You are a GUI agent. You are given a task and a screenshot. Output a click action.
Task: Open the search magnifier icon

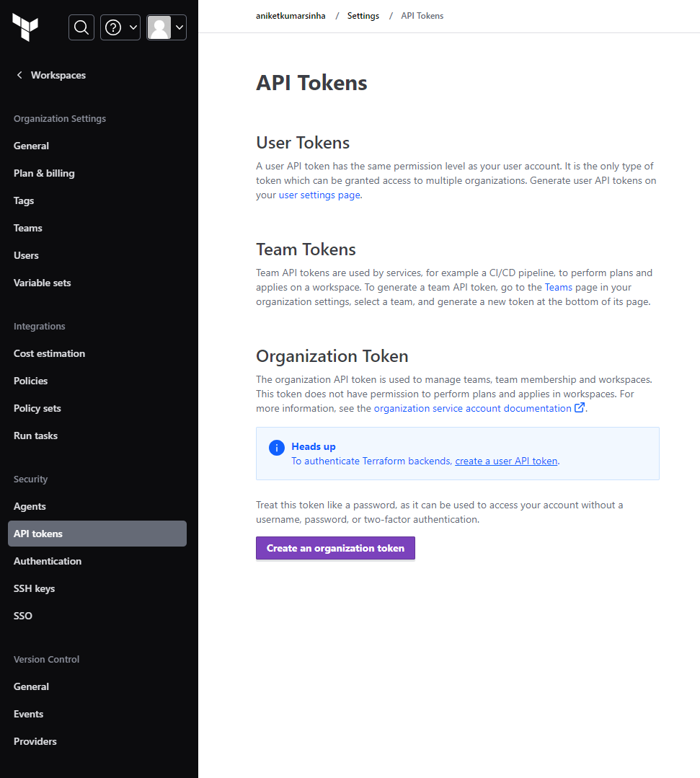point(81,27)
